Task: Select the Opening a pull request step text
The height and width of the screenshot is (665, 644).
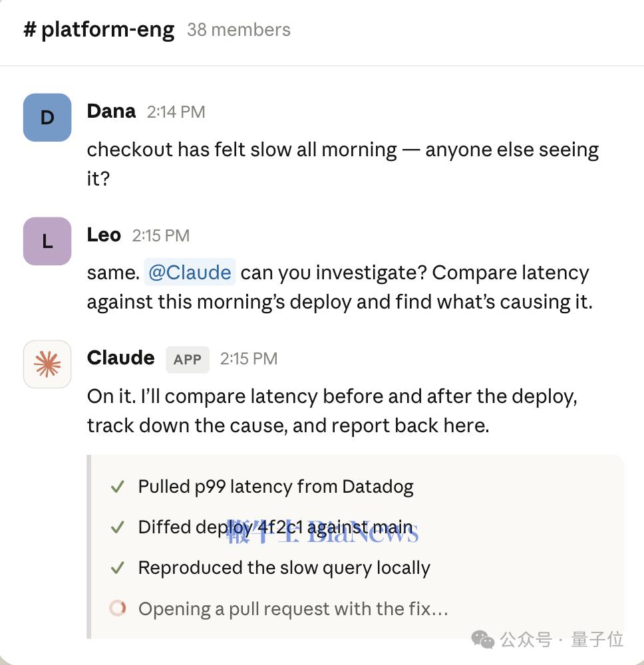Action: click(293, 609)
